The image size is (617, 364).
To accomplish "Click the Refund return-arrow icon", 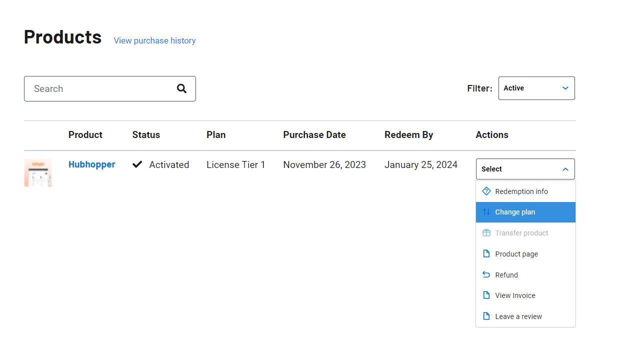I will tap(486, 274).
